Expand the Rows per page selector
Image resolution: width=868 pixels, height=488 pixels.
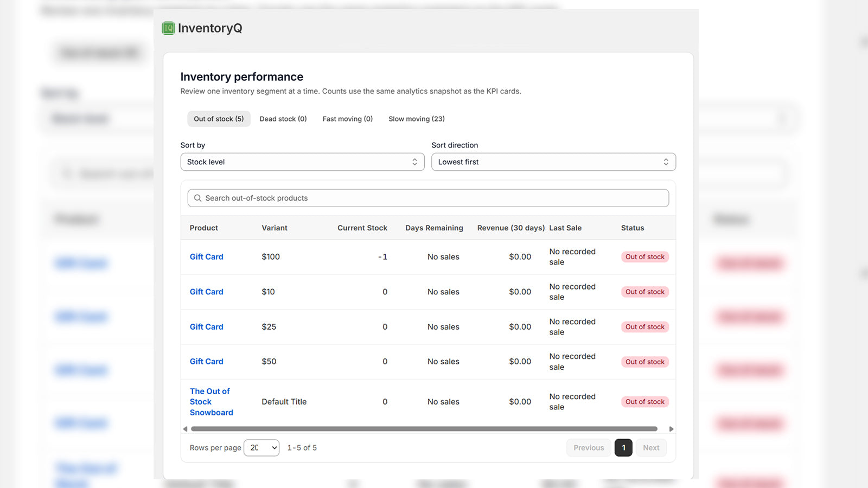click(x=261, y=448)
